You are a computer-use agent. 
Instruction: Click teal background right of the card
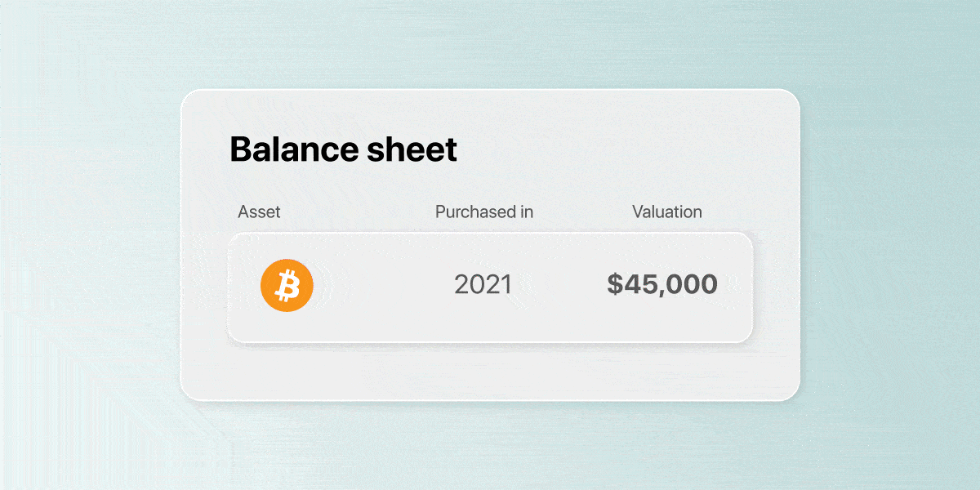click(x=890, y=245)
